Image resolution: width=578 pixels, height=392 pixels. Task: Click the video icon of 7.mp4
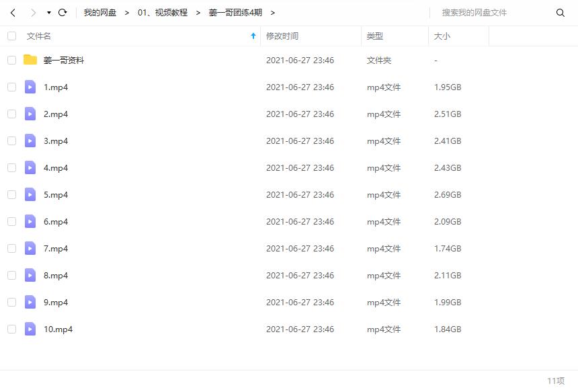click(30, 249)
